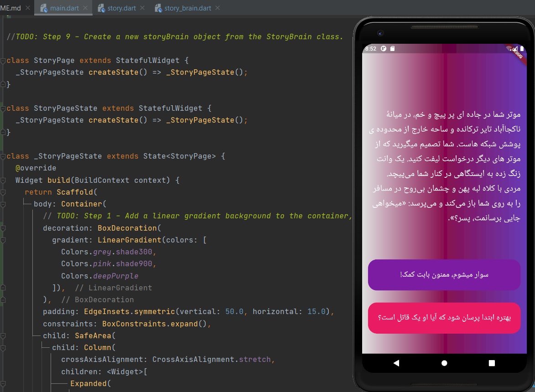The image size is (535, 392).
Task: Close the story_brain.dart tab
Action: (x=218, y=8)
